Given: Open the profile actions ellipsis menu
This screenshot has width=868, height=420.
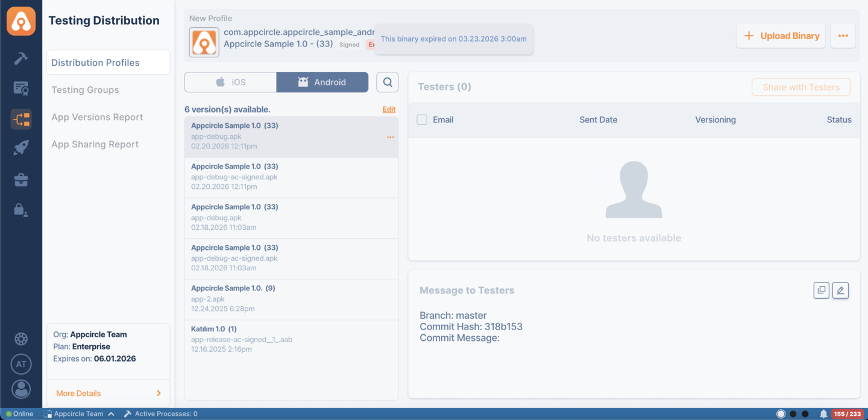Looking at the screenshot, I should (843, 36).
